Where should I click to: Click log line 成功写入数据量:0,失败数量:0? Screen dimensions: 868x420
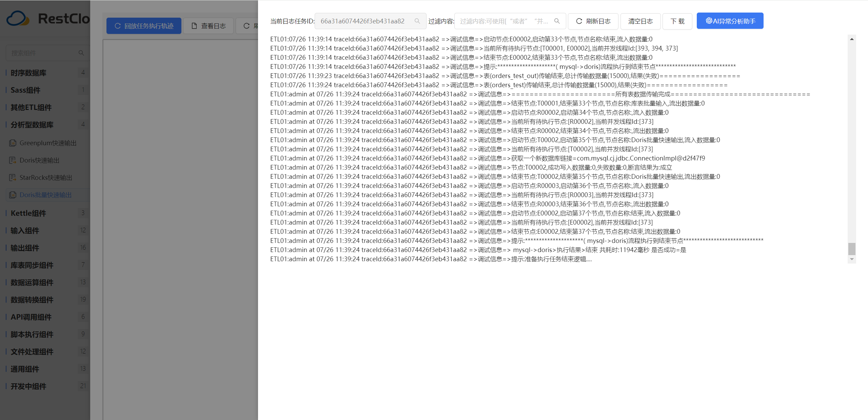click(471, 167)
